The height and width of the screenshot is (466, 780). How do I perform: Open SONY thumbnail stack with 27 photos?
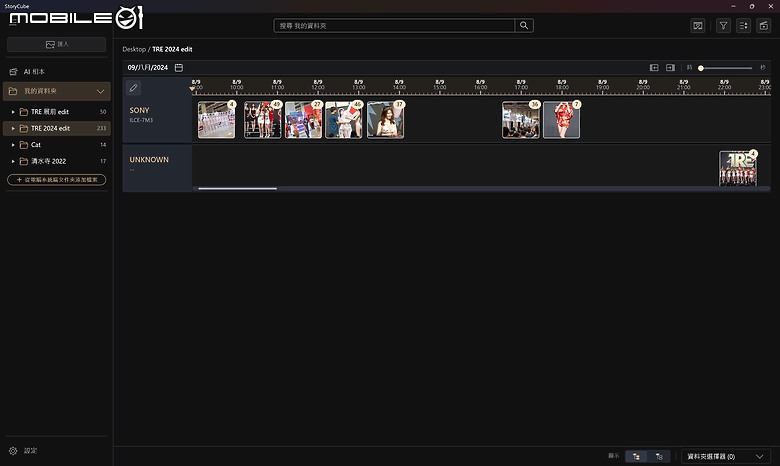tap(303, 120)
